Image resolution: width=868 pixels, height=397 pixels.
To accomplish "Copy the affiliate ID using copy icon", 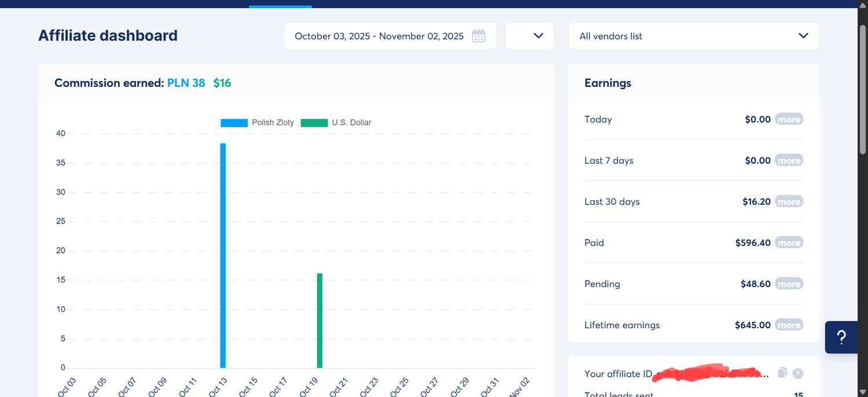I will (782, 373).
